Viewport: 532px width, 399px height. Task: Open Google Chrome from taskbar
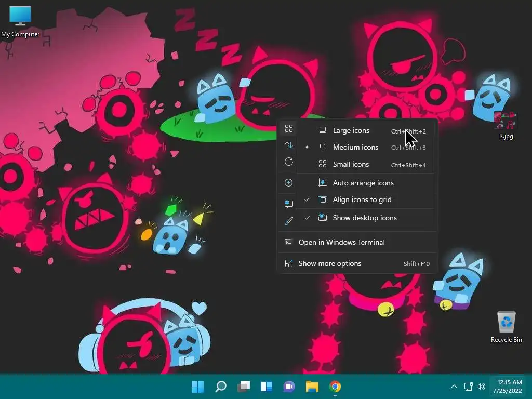335,387
